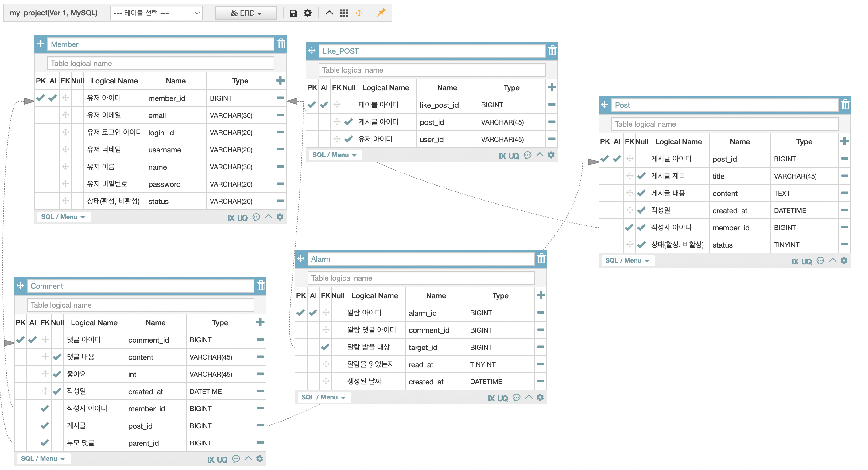868x470 pixels.
Task: Click IX index button in Like_POST footer
Action: coord(502,156)
